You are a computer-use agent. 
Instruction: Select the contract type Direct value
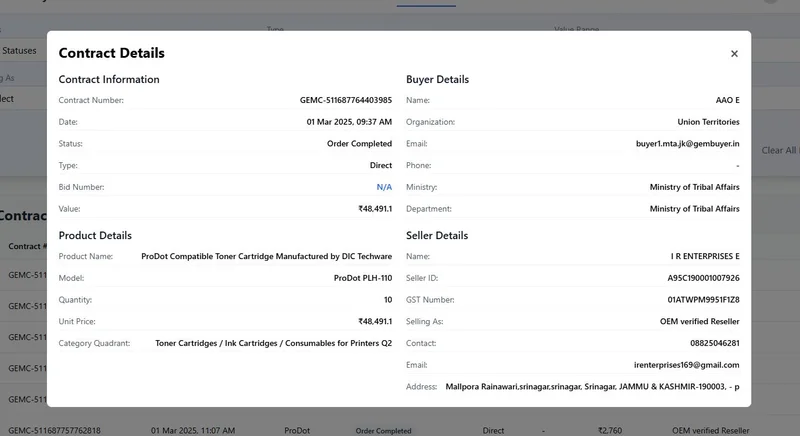[x=381, y=165]
